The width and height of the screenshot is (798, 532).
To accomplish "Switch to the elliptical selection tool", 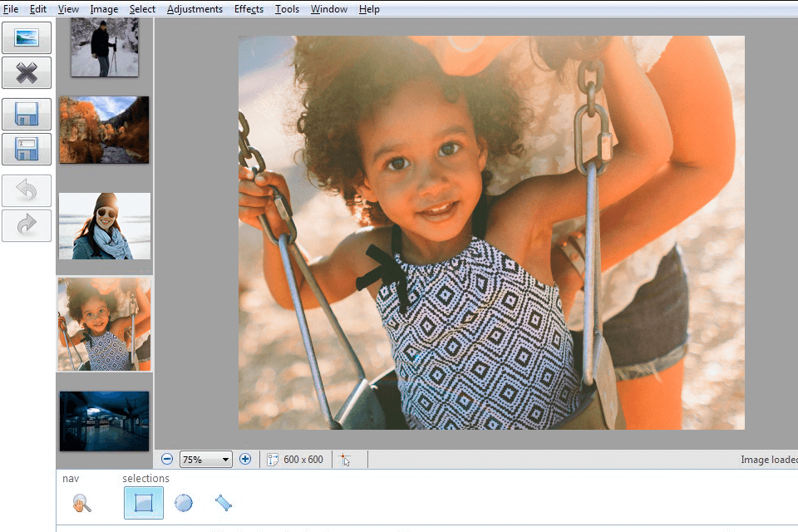I will click(x=184, y=503).
